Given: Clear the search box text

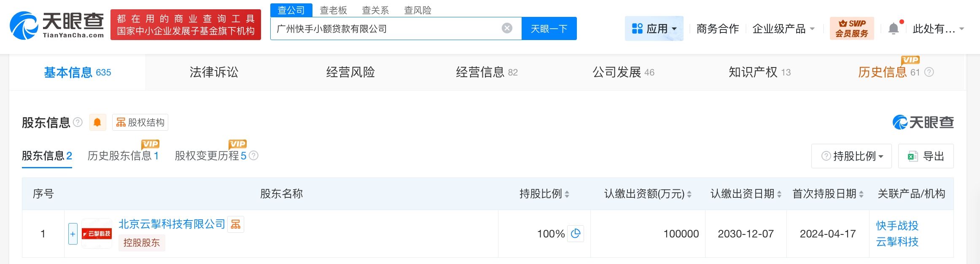Looking at the screenshot, I should pyautogui.click(x=507, y=28).
